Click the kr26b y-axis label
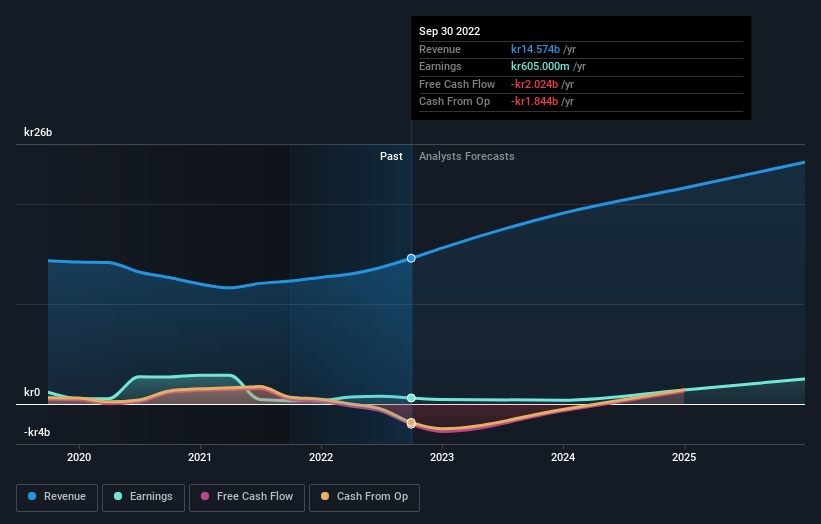The height and width of the screenshot is (524, 821). (x=38, y=132)
